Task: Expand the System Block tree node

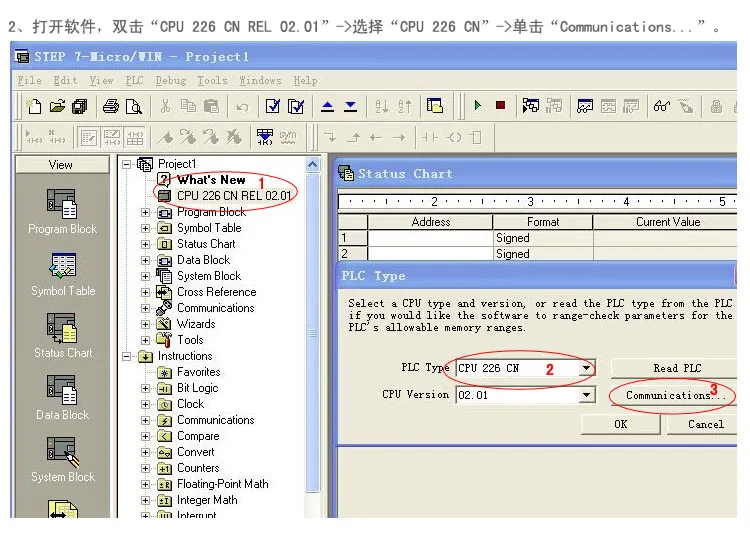Action: [145, 277]
